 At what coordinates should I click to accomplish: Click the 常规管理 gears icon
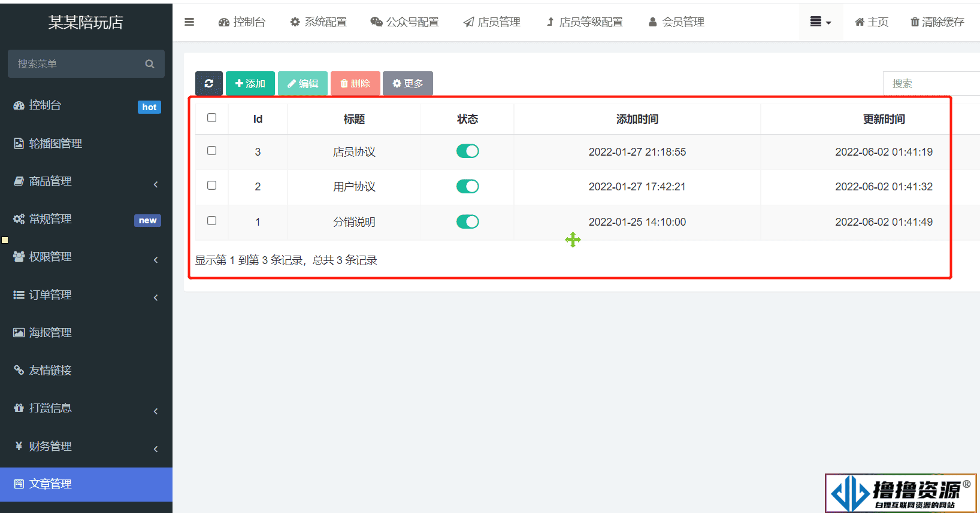pos(19,218)
